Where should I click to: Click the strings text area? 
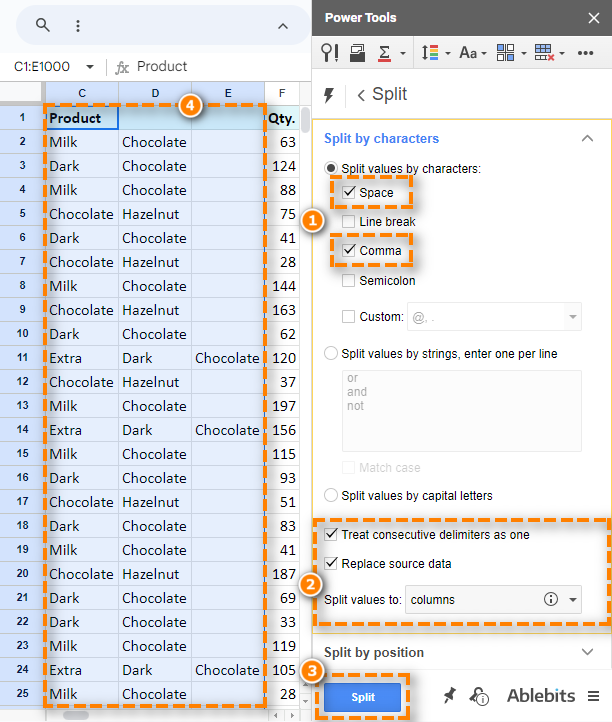(461, 411)
